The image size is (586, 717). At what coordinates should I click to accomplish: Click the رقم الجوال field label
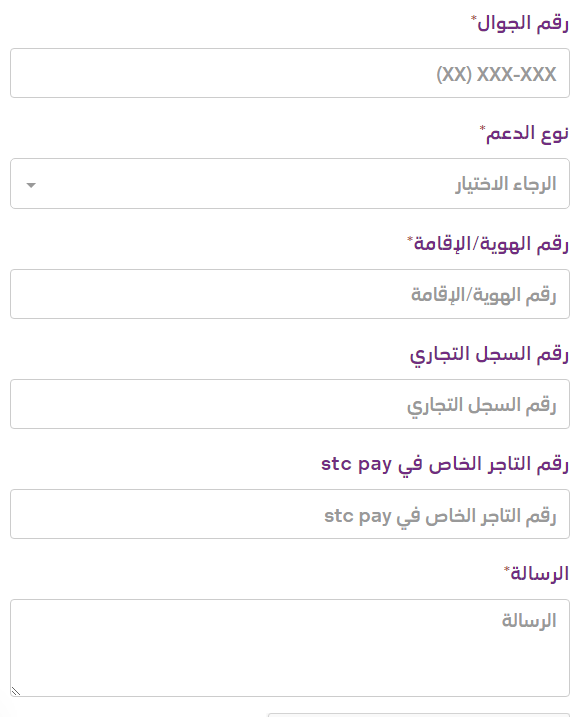click(x=523, y=23)
